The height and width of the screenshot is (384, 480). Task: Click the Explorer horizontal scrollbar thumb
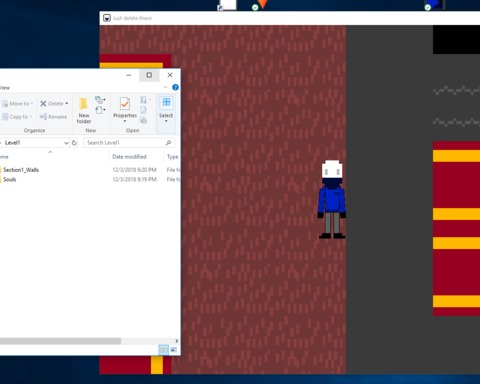click(x=60, y=341)
